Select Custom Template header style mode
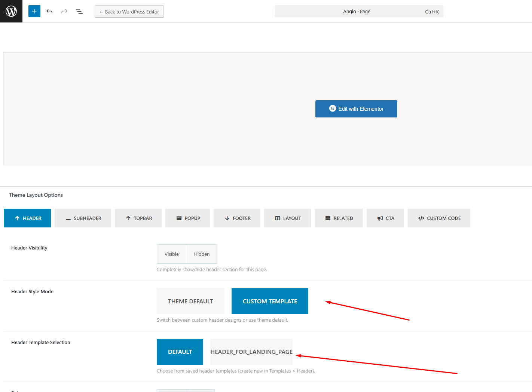The height and width of the screenshot is (392, 532). tap(270, 301)
